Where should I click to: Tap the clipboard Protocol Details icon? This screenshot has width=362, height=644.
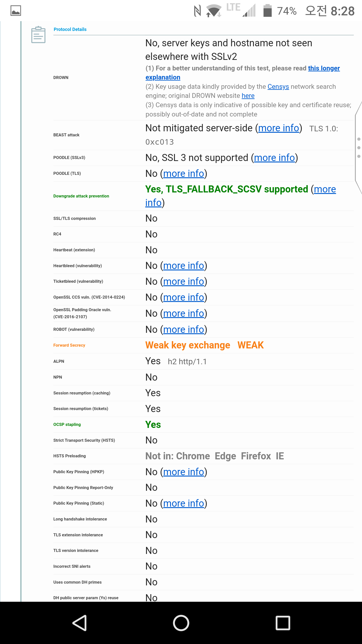click(38, 35)
